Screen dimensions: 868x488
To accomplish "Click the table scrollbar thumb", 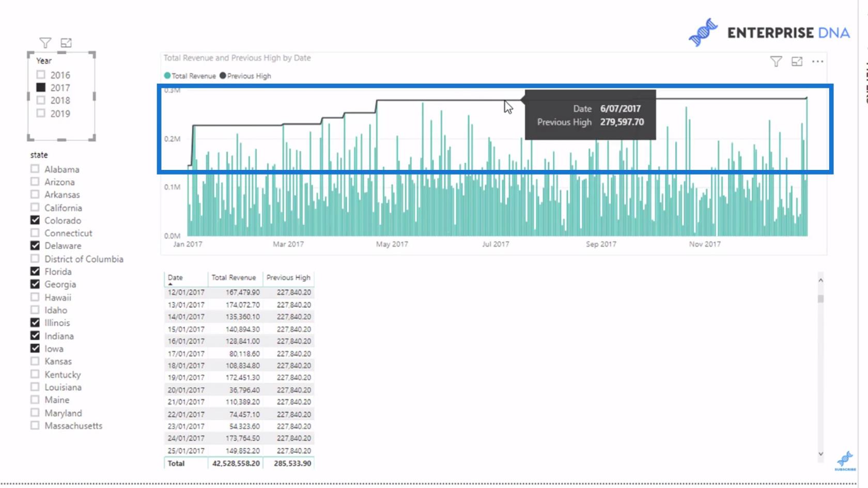I will coord(820,298).
